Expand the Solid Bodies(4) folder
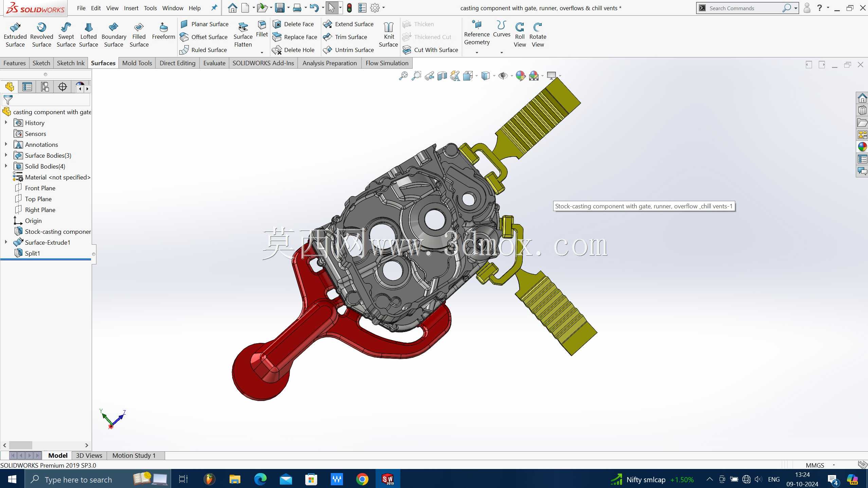 tap(6, 166)
